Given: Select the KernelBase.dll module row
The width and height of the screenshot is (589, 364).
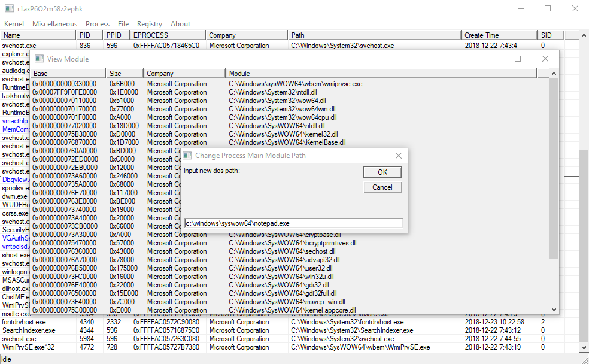Looking at the screenshot, I should [290, 142].
